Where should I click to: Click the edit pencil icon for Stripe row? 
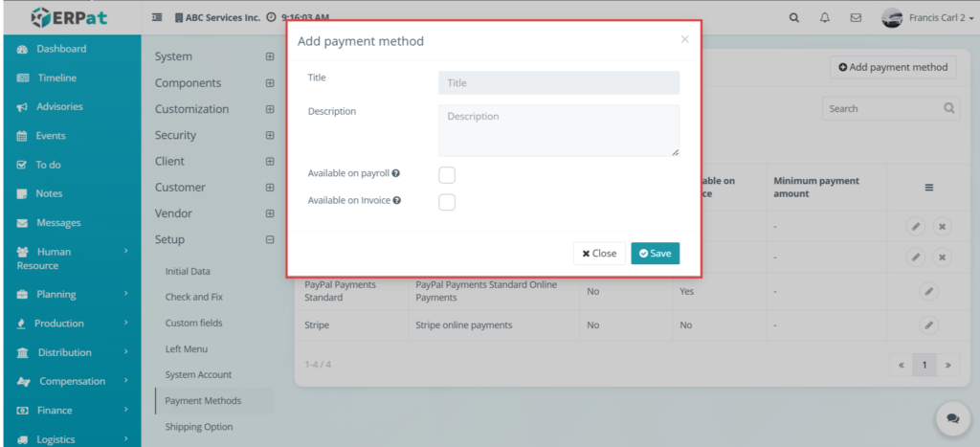(928, 325)
